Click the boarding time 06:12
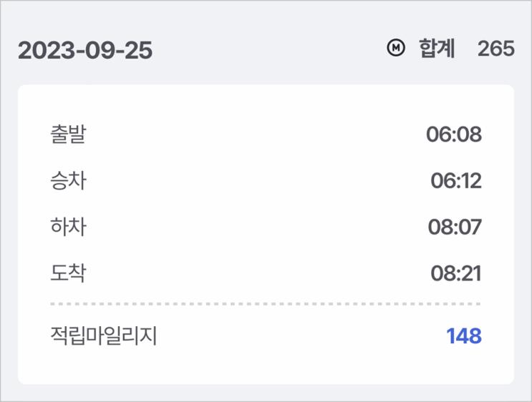This screenshot has width=532, height=402. [x=455, y=181]
